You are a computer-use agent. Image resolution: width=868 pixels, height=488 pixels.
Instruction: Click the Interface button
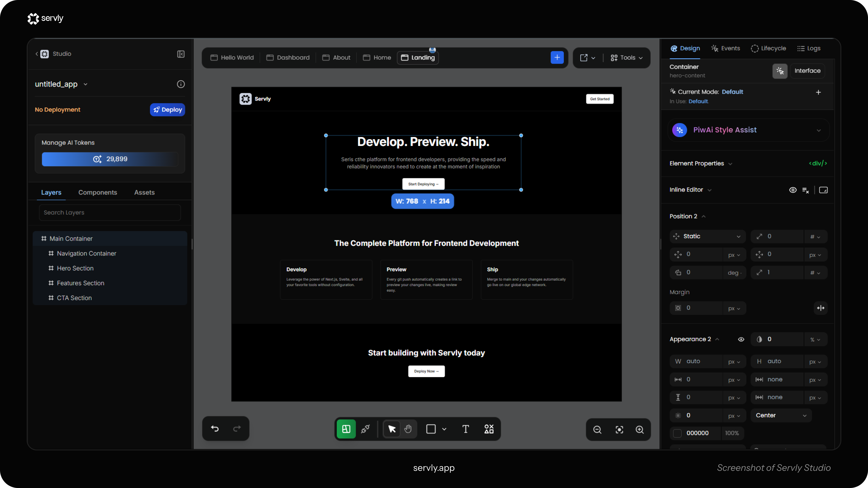click(807, 71)
